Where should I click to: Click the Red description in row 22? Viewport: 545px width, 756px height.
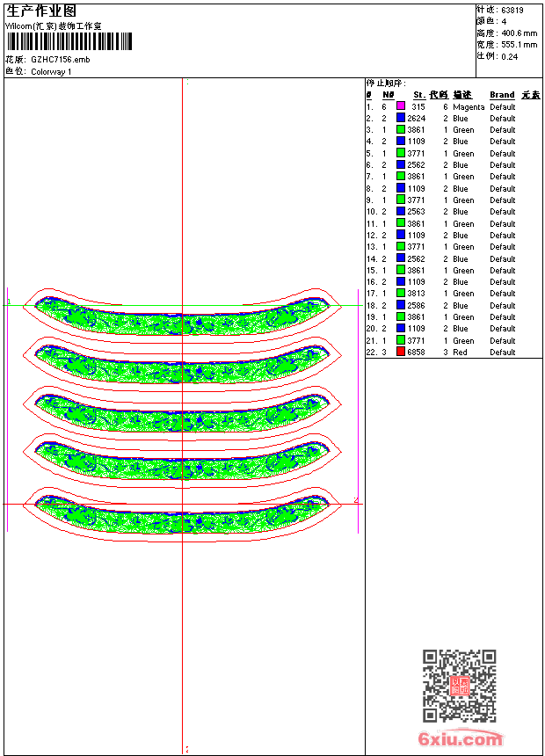(x=460, y=353)
